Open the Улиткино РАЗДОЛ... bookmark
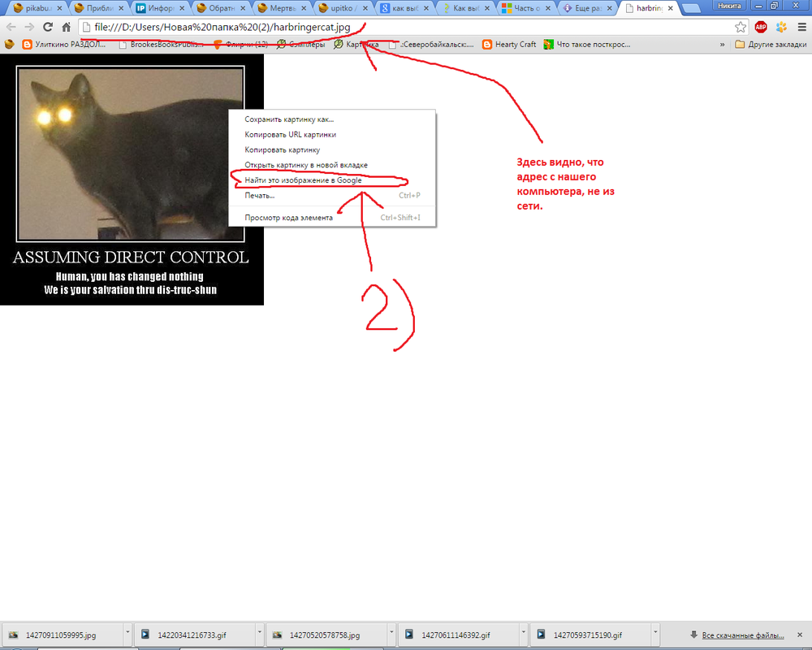 [64, 45]
